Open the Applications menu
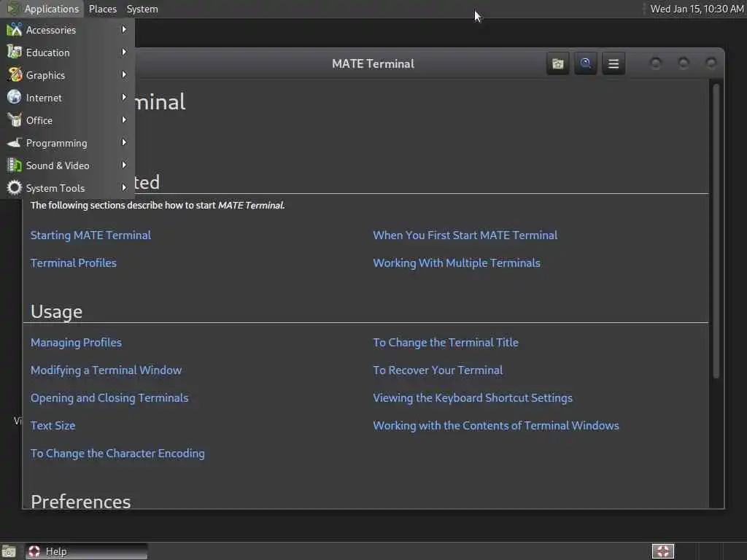747x560 pixels. pyautogui.click(x=43, y=9)
